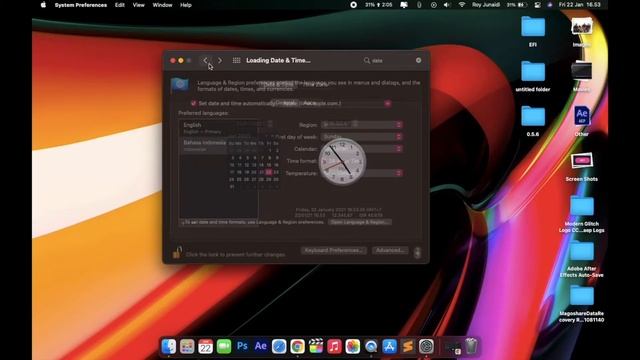This screenshot has width=640, height=360.
Task: Click System Preferences icon in Dock
Action: coord(426,347)
